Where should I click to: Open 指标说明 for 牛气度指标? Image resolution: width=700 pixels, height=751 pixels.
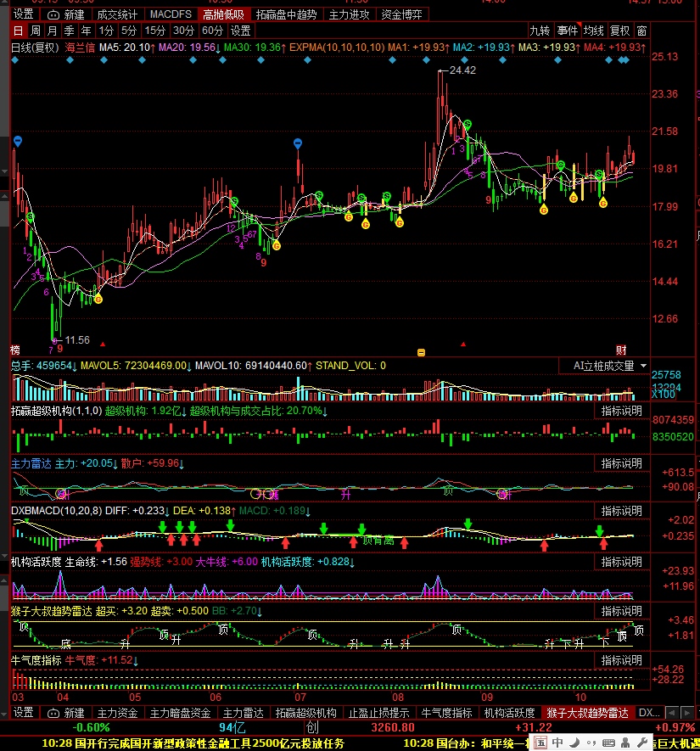[621, 660]
